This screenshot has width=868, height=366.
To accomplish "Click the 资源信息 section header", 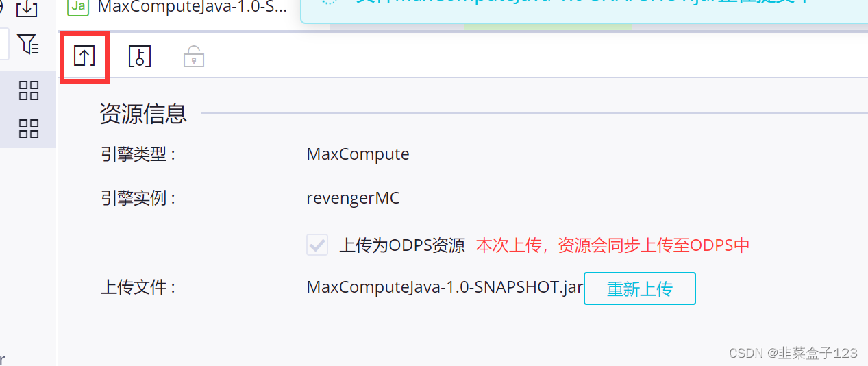I will pyautogui.click(x=143, y=114).
